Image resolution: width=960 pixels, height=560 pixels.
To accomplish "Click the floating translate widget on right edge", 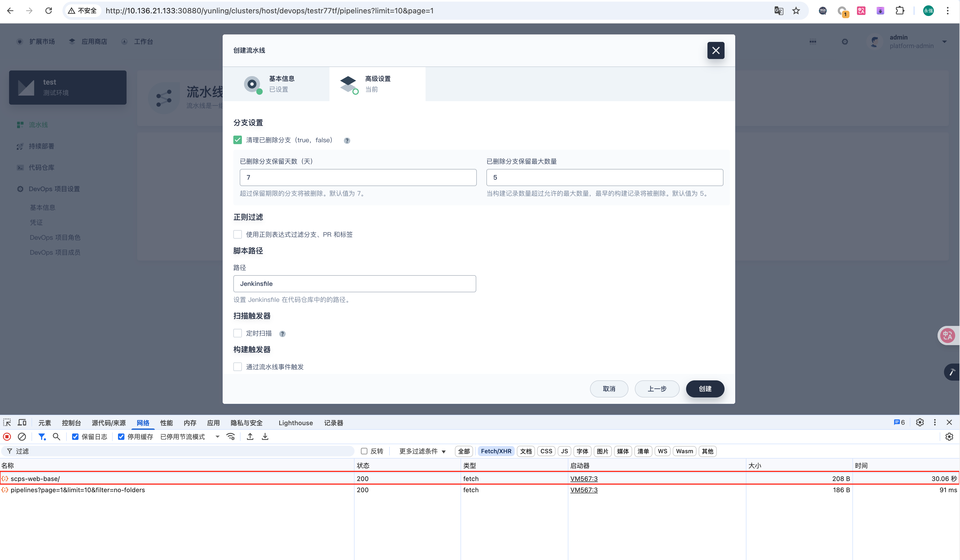I will [x=948, y=335].
